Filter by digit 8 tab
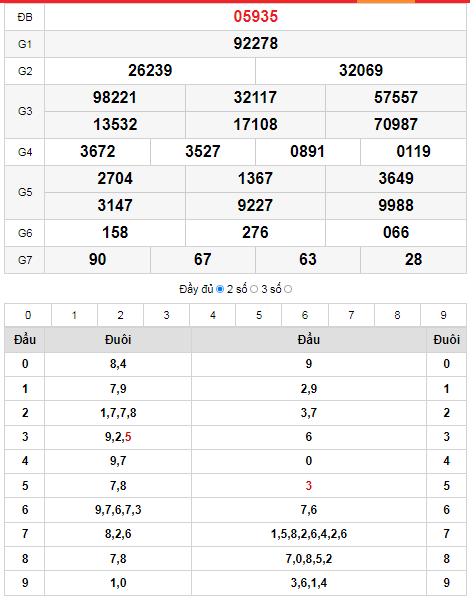Image resolution: width=470 pixels, height=599 pixels. tap(397, 315)
